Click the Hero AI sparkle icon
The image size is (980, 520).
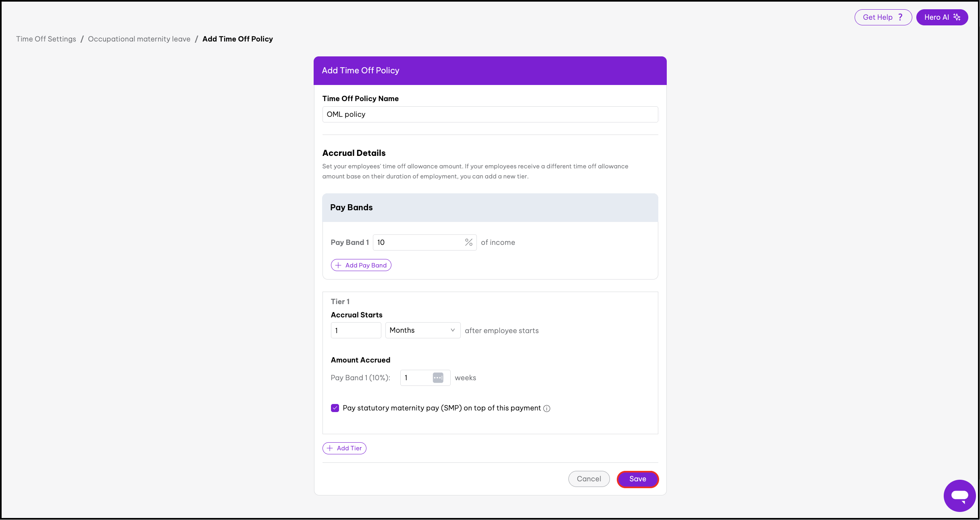click(957, 17)
